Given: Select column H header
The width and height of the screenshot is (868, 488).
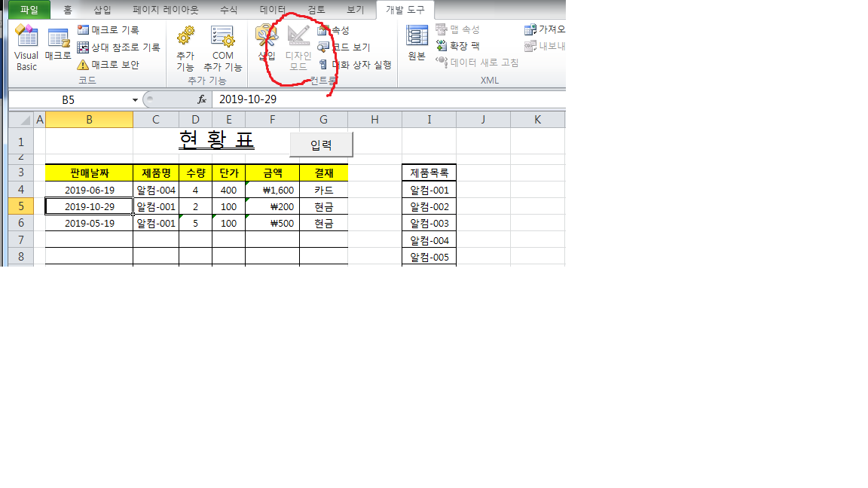Looking at the screenshot, I should point(374,119).
